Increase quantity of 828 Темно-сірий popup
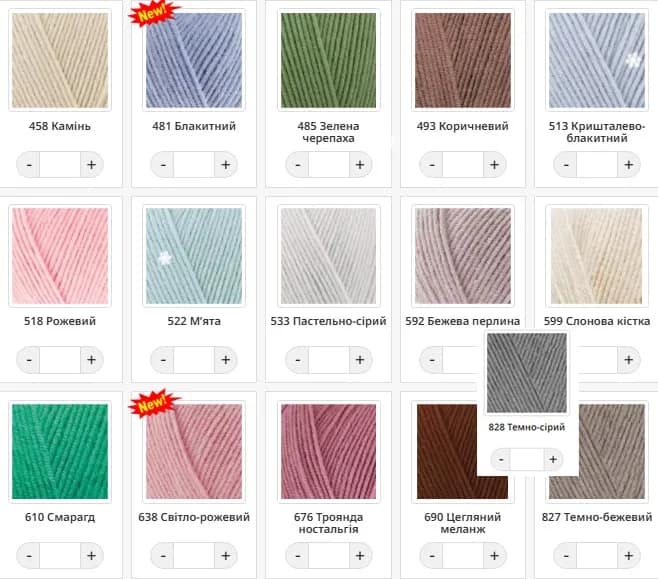Viewport: 658px width, 579px height. coord(553,459)
